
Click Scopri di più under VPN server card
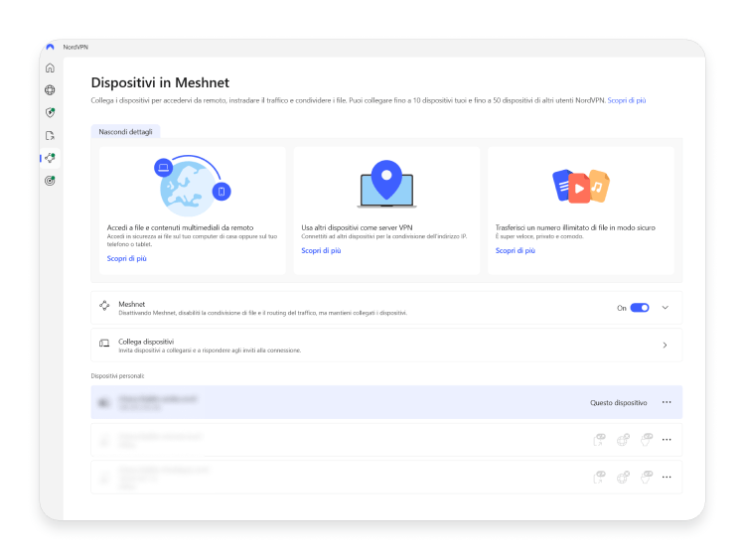(x=321, y=251)
